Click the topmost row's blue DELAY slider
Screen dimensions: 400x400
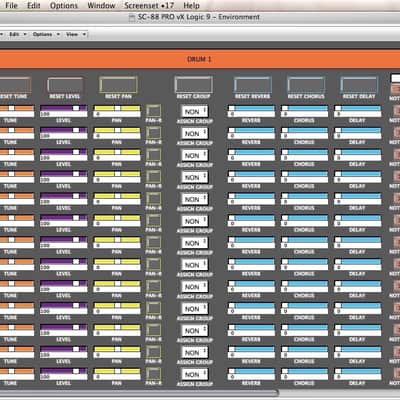click(x=357, y=111)
